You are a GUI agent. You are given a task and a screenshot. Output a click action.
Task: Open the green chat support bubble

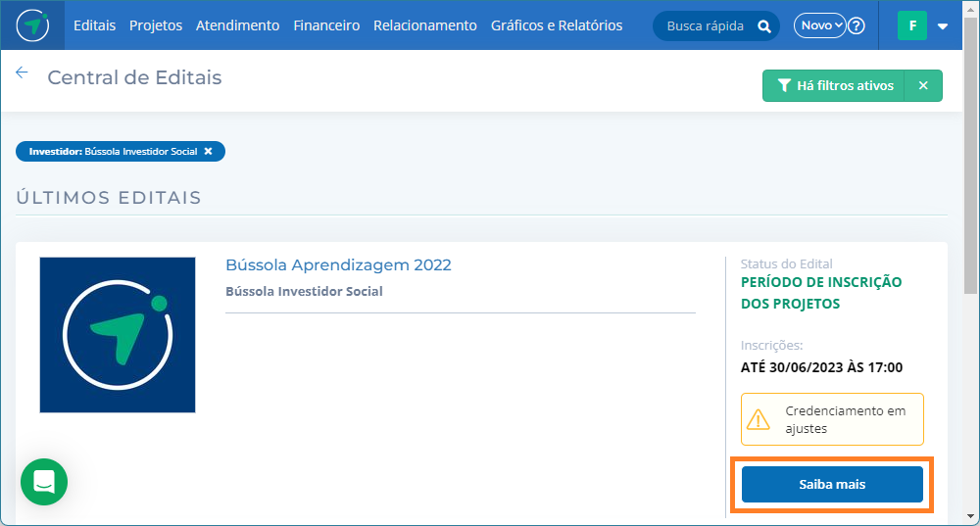tap(44, 482)
